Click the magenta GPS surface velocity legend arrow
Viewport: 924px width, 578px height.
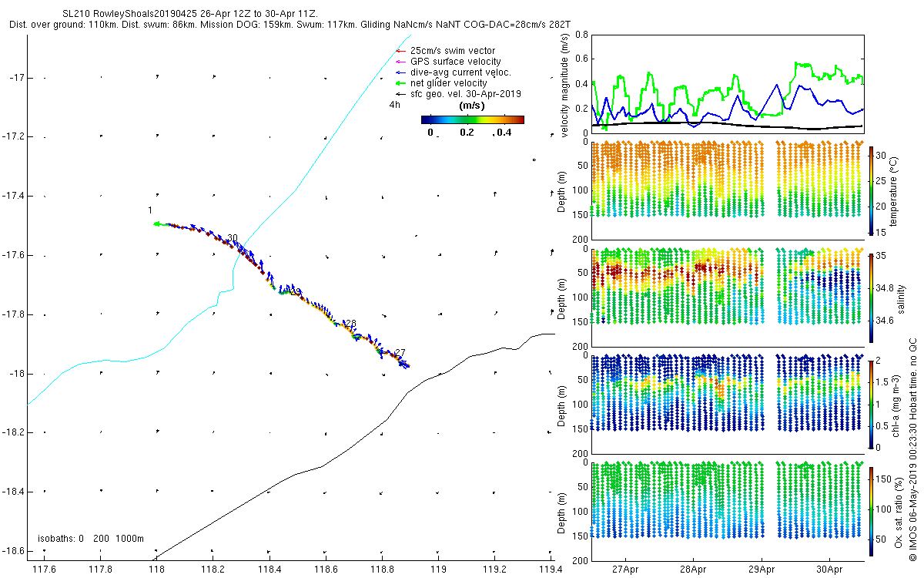click(400, 62)
